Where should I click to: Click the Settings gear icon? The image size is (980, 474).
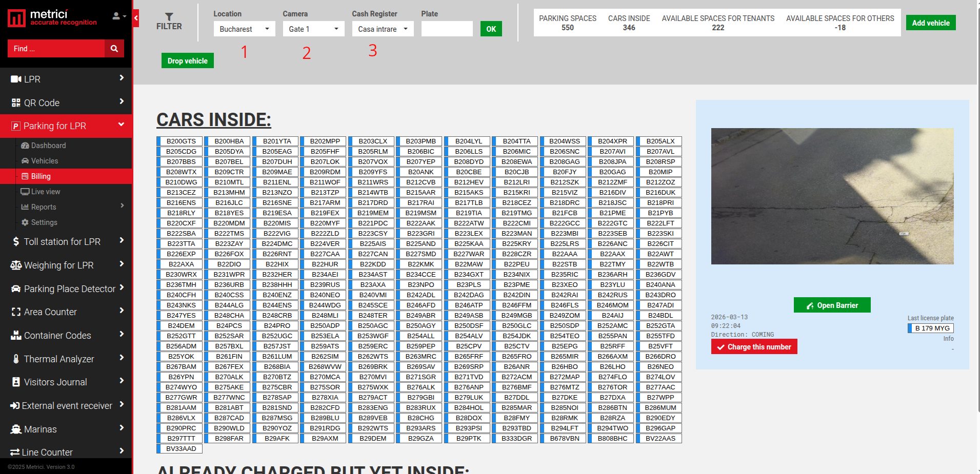(25, 222)
